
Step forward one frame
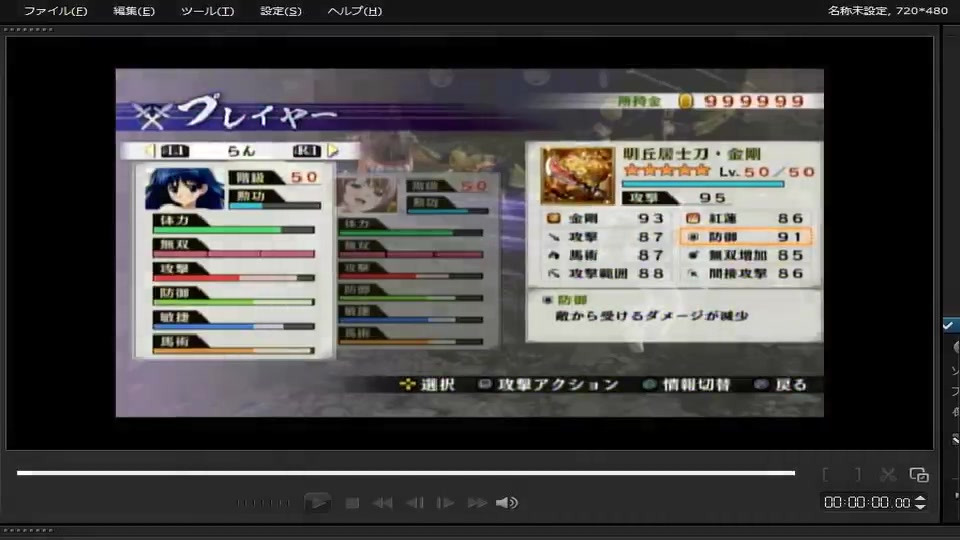click(445, 503)
